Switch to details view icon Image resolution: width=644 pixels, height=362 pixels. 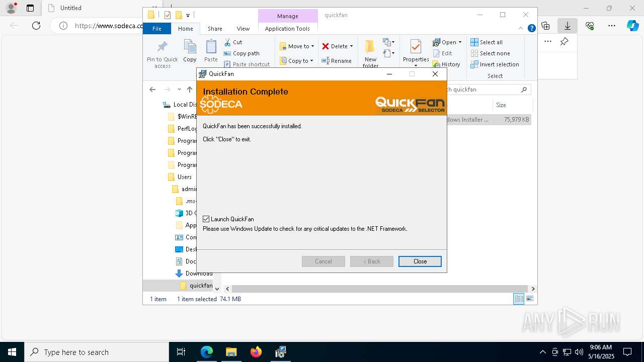tap(519, 299)
